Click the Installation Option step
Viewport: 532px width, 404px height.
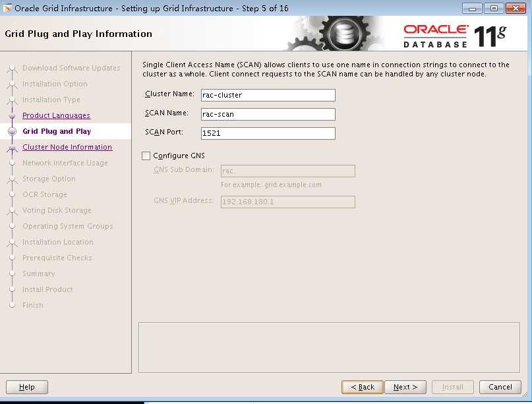point(55,84)
